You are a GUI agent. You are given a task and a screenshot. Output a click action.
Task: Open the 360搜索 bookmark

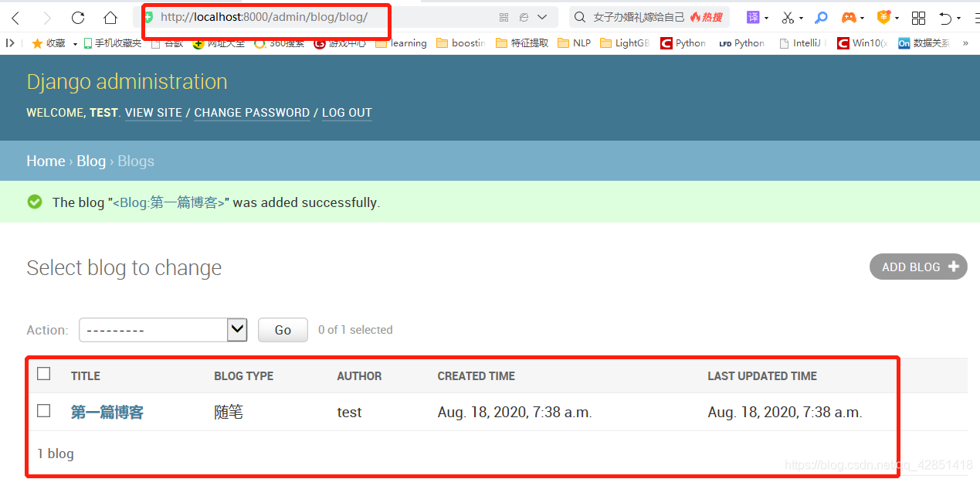click(280, 43)
